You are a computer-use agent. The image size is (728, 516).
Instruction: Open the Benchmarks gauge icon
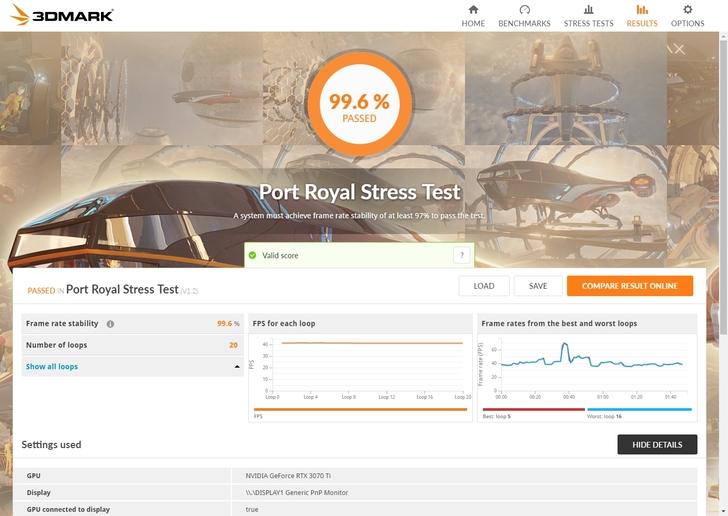click(524, 9)
